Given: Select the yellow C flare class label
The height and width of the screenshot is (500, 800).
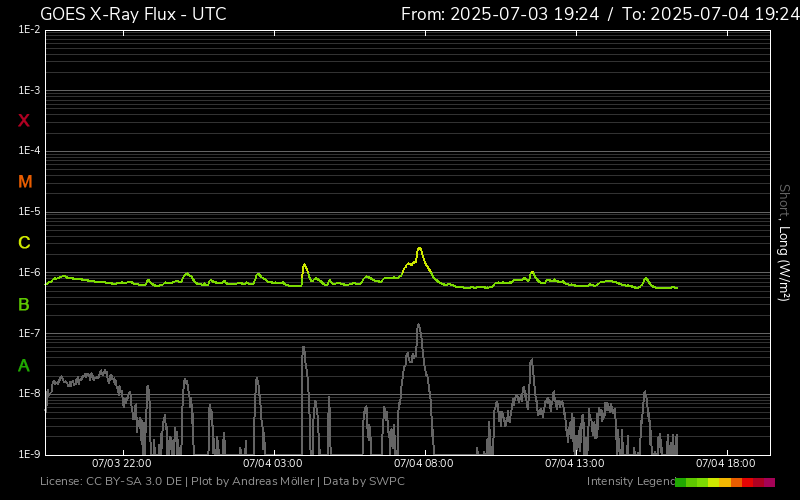Looking at the screenshot, I should point(24,243).
